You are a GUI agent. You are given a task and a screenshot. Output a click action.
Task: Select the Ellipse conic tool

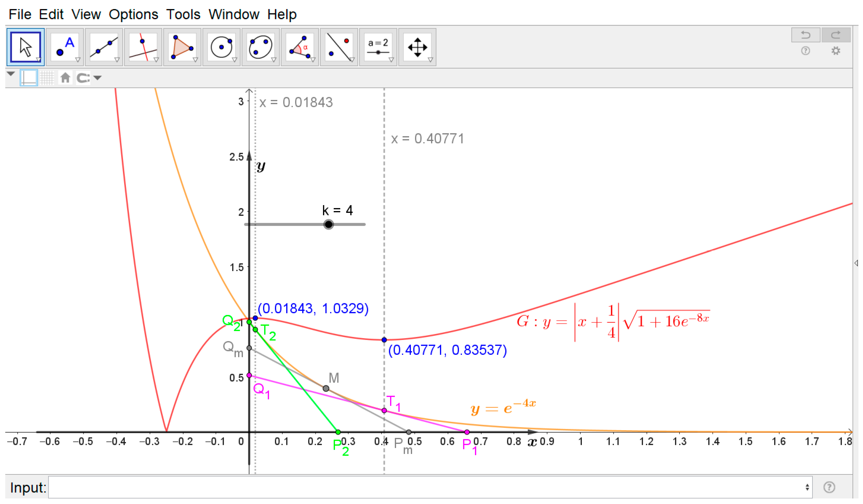261,47
